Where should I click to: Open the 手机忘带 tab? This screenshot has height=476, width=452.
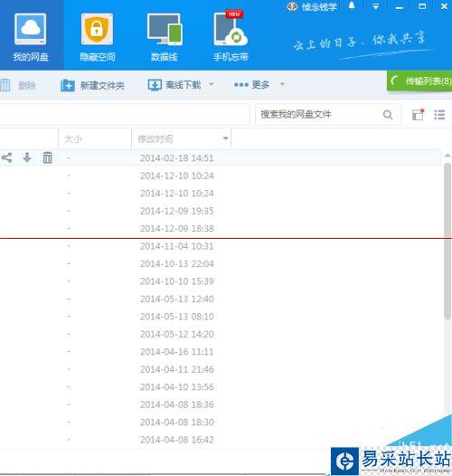(231, 35)
